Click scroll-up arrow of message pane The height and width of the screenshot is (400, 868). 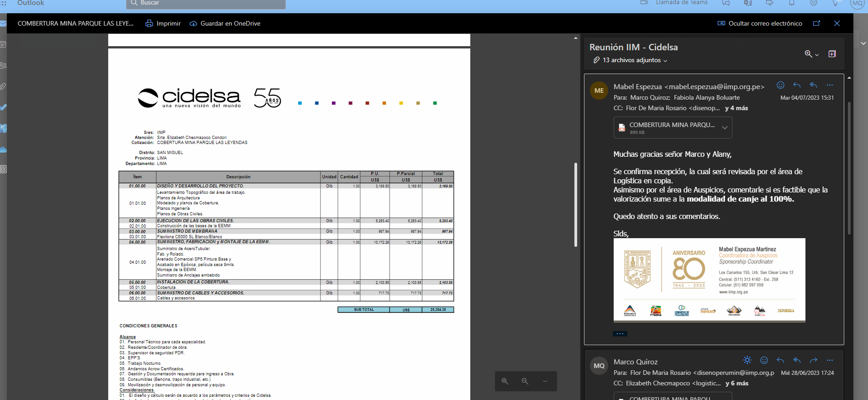click(849, 78)
